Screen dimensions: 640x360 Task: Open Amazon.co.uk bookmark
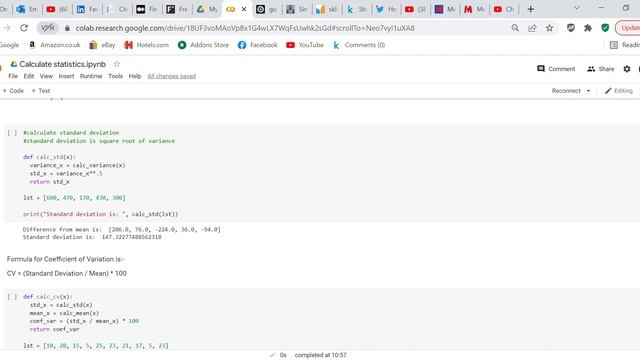(54, 45)
